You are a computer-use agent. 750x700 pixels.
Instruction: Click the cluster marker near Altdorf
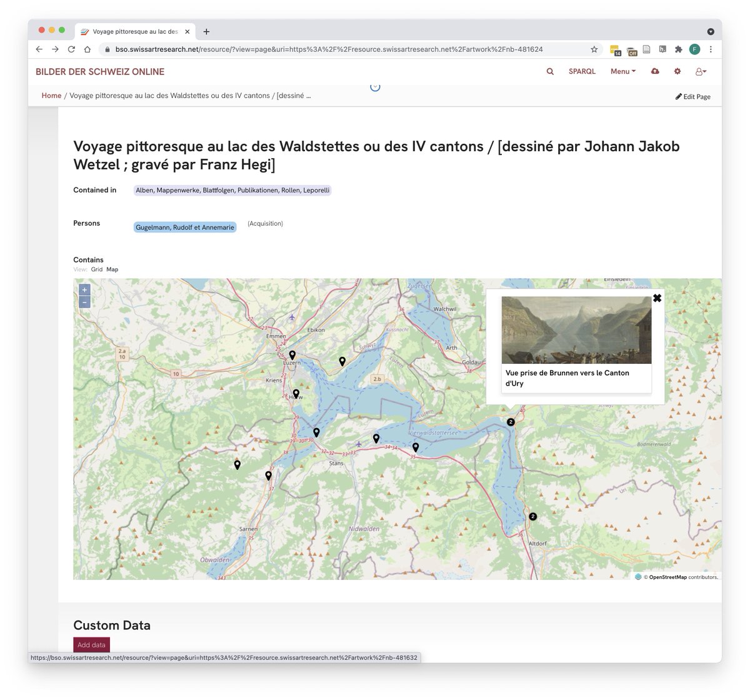coord(532,516)
